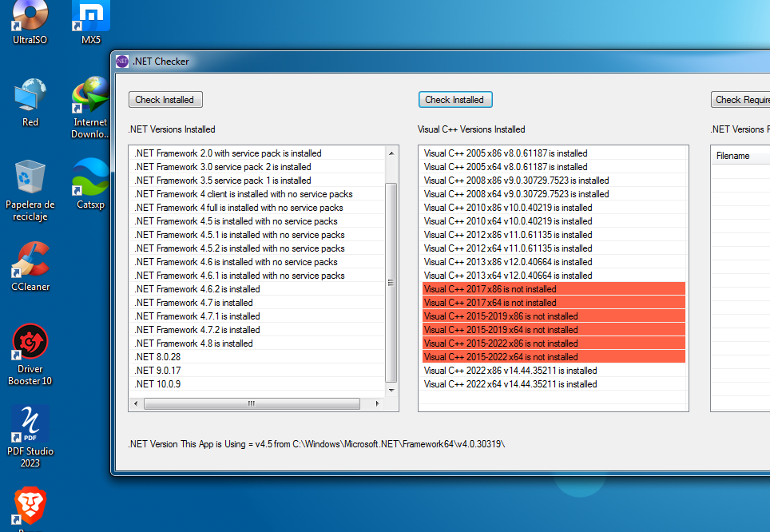Select red 'Visual C++ 2015-2022 x86 is not installed'

coord(554,343)
